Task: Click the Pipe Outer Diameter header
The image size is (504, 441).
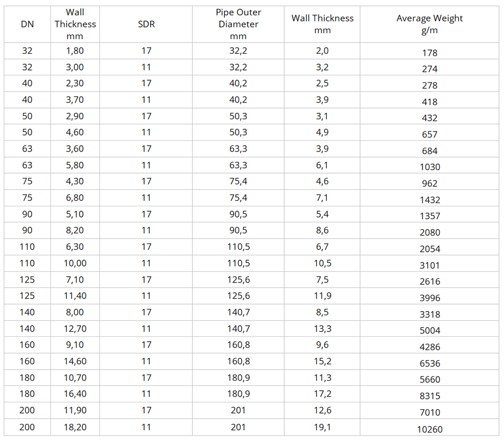Action: (x=238, y=24)
